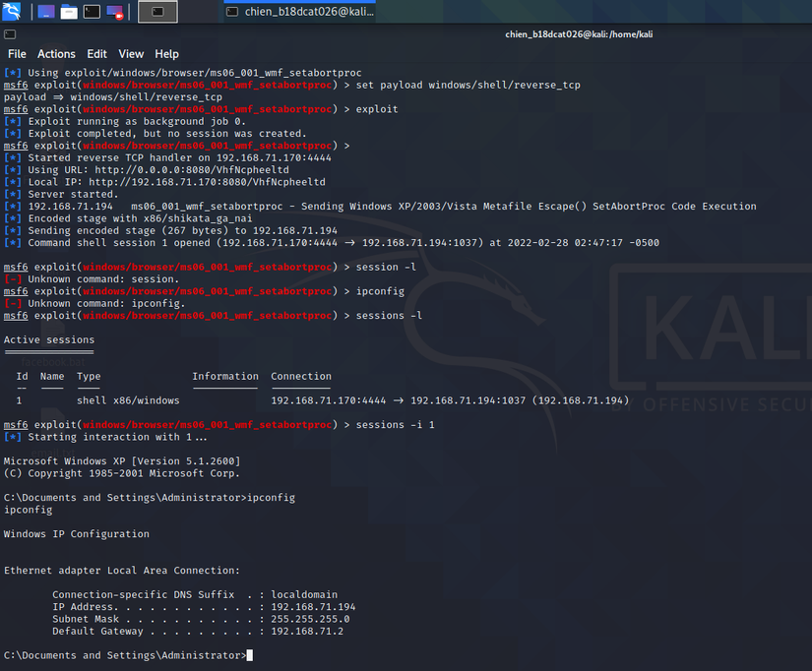Click the Local IP URL http://192.168.71.170:8080/VhfNcpheeltd
Viewport: 812px width, 671px height.
pyautogui.click(x=207, y=182)
